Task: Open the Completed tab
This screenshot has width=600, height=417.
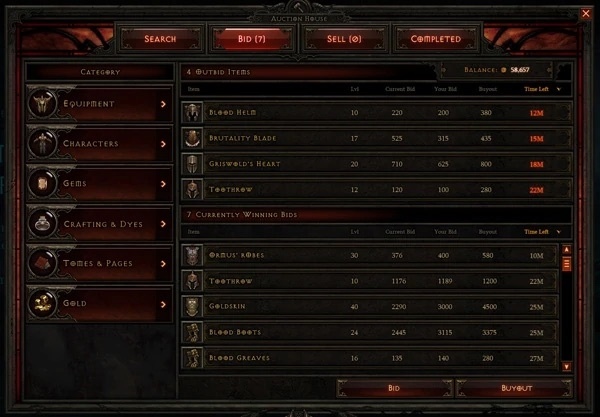Action: click(435, 39)
